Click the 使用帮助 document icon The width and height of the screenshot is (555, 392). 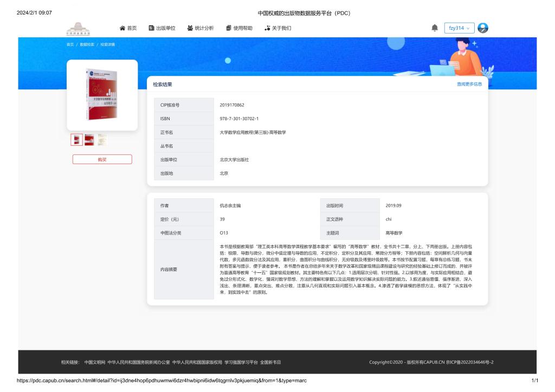tap(229, 28)
